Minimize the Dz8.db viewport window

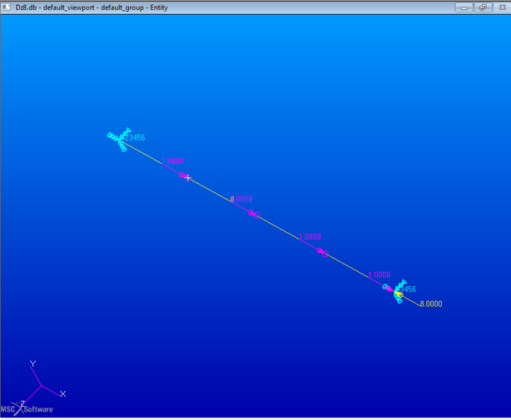(x=464, y=7)
